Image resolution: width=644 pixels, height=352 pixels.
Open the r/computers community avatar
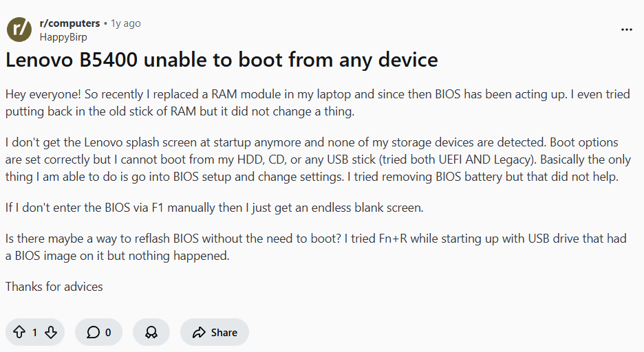click(19, 30)
